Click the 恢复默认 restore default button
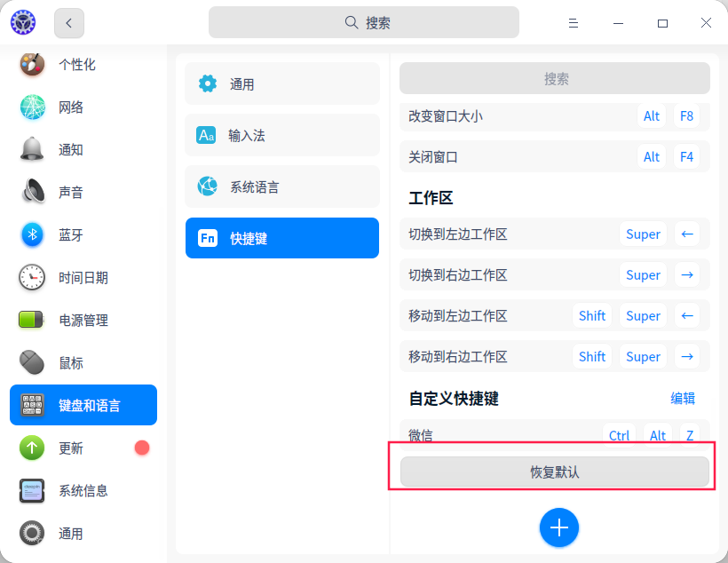Viewport: 728px width, 563px height. click(555, 472)
